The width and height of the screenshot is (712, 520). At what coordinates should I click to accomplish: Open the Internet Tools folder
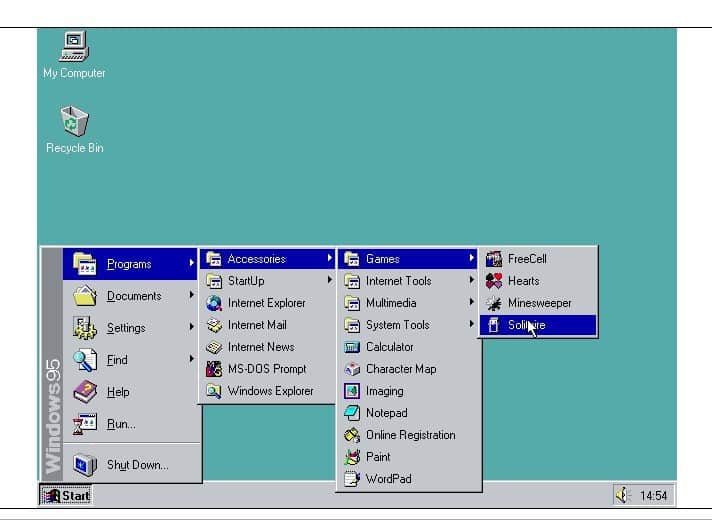click(407, 281)
